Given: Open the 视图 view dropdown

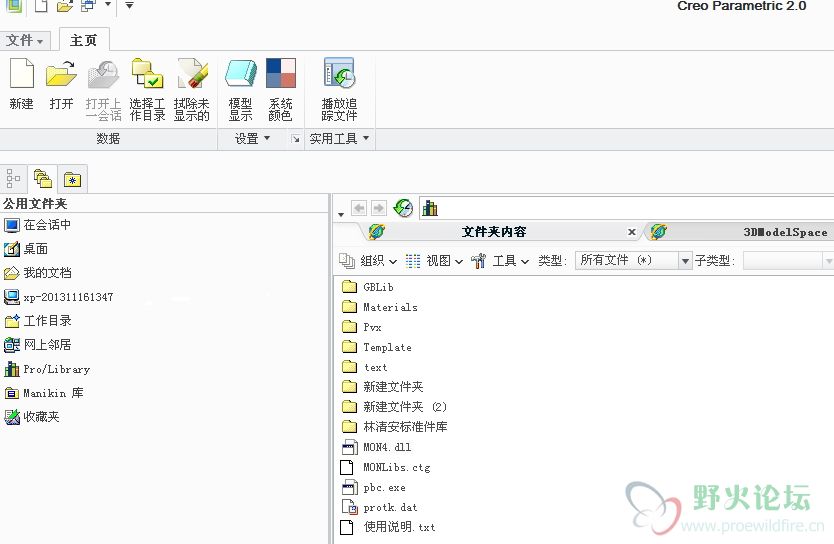Looking at the screenshot, I should tap(434, 261).
